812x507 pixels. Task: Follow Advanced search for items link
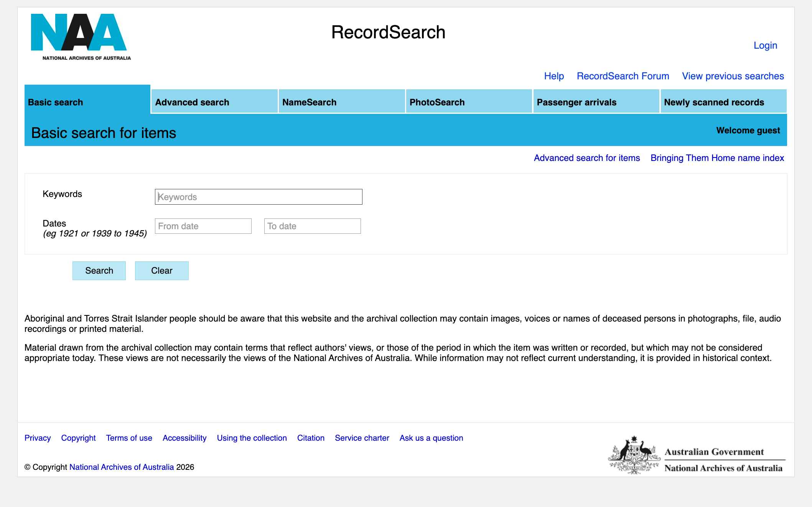coord(587,158)
